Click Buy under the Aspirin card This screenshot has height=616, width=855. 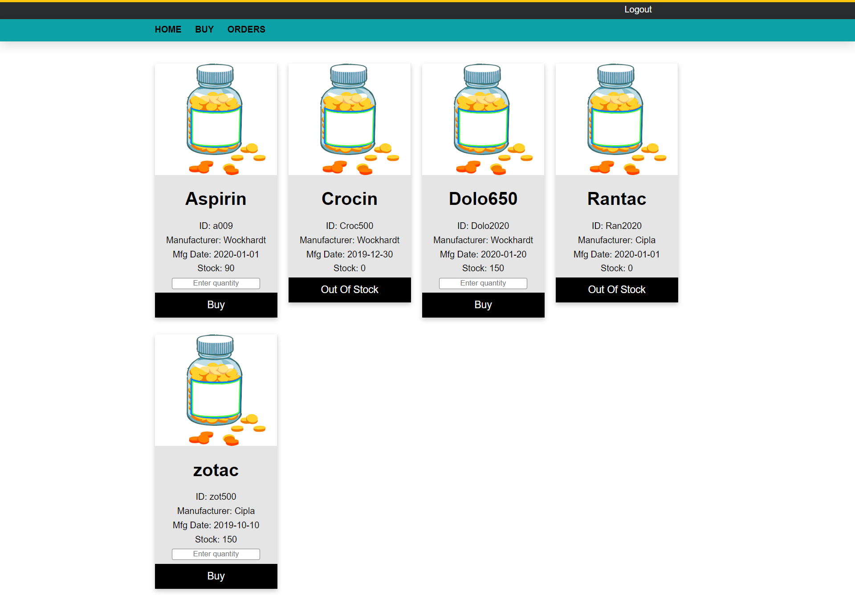216,305
